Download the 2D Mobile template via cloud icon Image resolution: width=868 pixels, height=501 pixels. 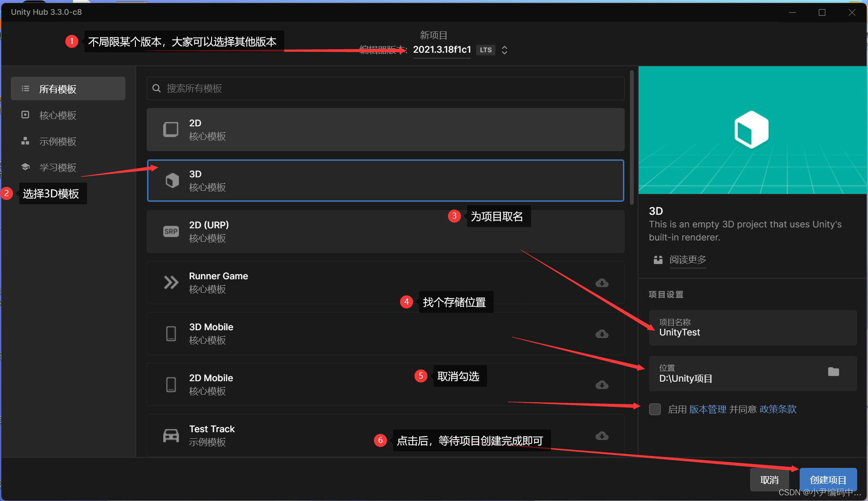[x=602, y=385]
